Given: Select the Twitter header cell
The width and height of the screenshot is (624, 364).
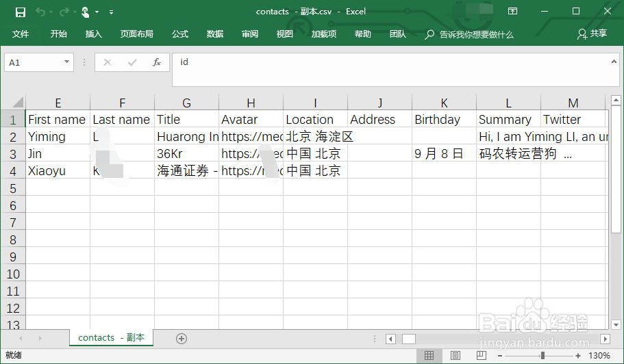Looking at the screenshot, I should [x=573, y=119].
